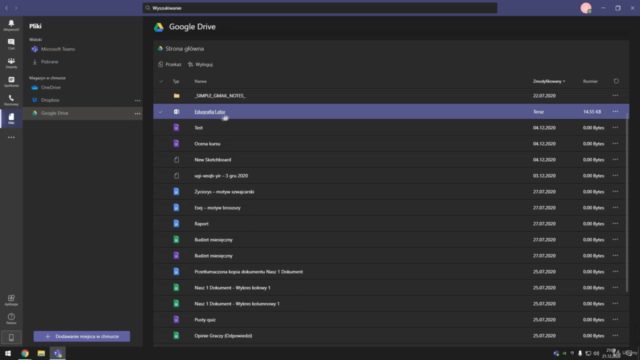Screen dimensions: 640x360
Task: Click Dodawanie miejsca w chmurze button
Action: pyautogui.click(x=82, y=336)
